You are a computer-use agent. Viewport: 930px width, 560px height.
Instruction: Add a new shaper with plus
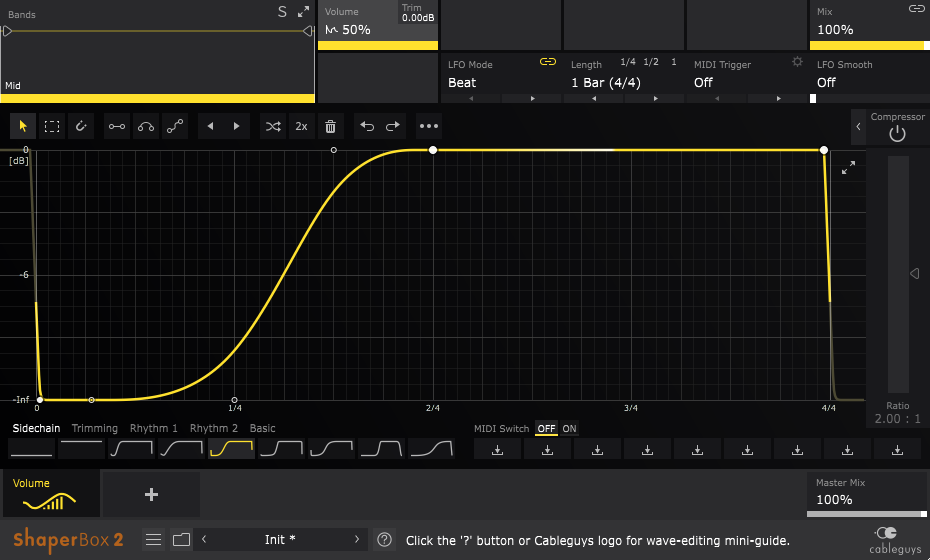(151, 494)
